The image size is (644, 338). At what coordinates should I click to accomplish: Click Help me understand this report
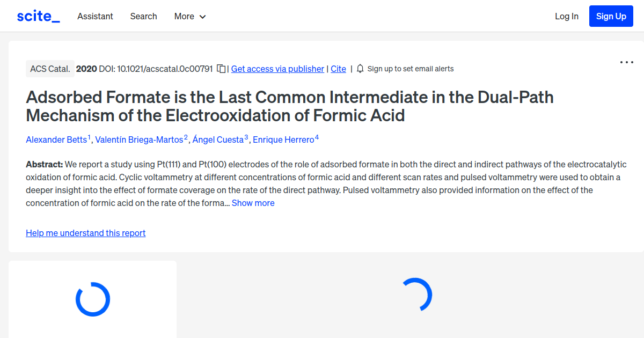[85, 233]
